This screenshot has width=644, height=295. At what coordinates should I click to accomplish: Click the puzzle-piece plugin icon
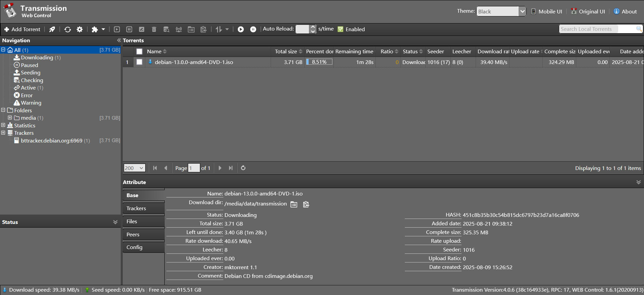click(95, 29)
